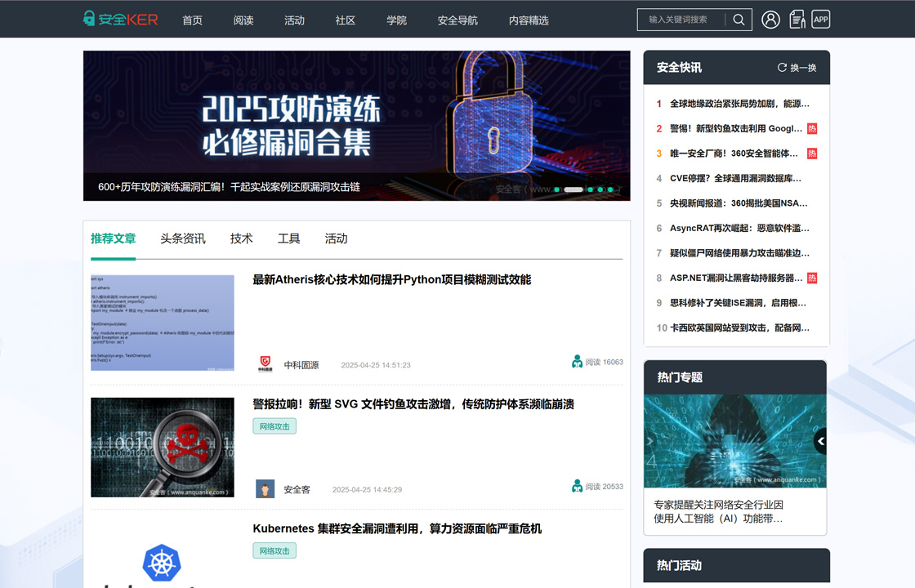The height and width of the screenshot is (588, 915).
Task: Click the 热 badge beside the ASP.NET news
Action: 812,278
